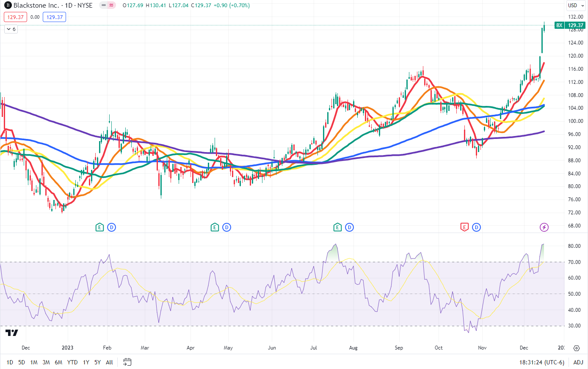Click the D dividend marker near February
Image resolution: width=588 pixels, height=369 pixels.
111,228
